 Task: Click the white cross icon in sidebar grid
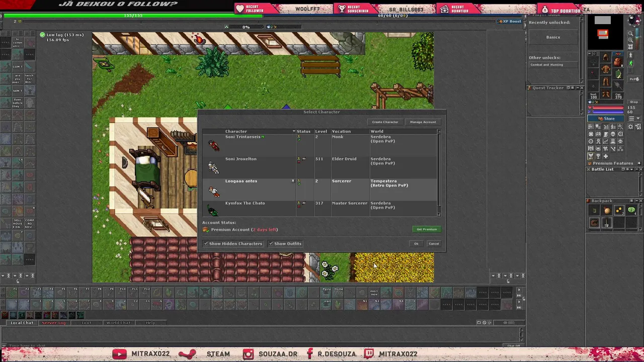(606, 156)
